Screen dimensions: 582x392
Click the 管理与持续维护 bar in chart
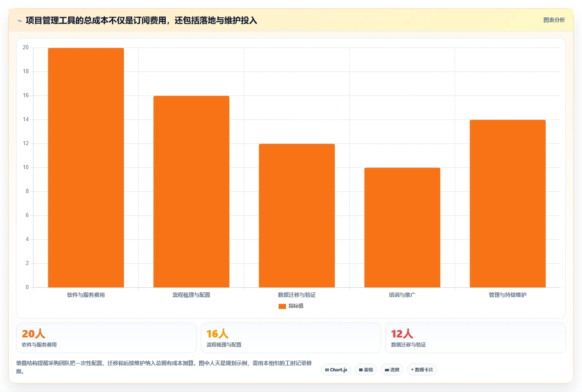tap(508, 203)
